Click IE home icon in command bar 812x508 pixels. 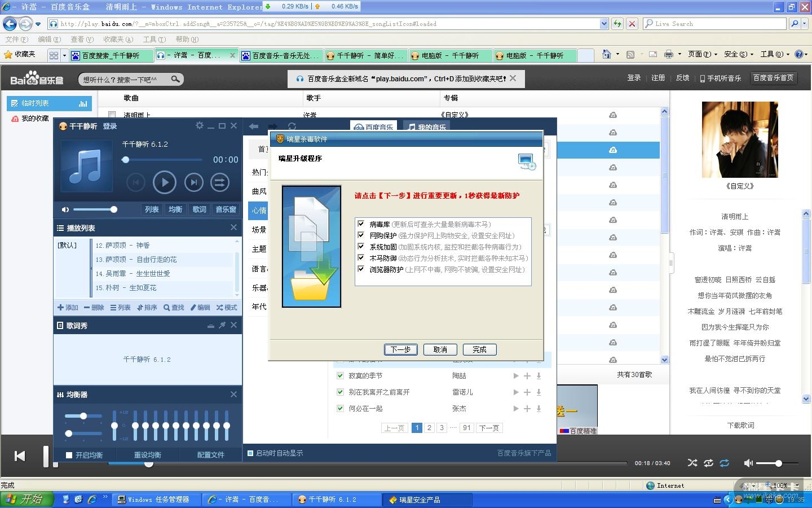(607, 54)
